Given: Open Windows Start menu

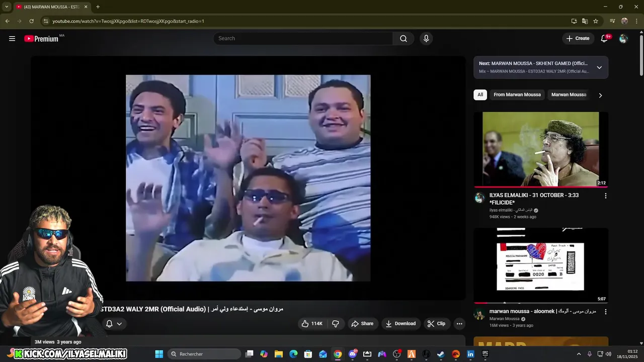Looking at the screenshot, I should [x=159, y=354].
